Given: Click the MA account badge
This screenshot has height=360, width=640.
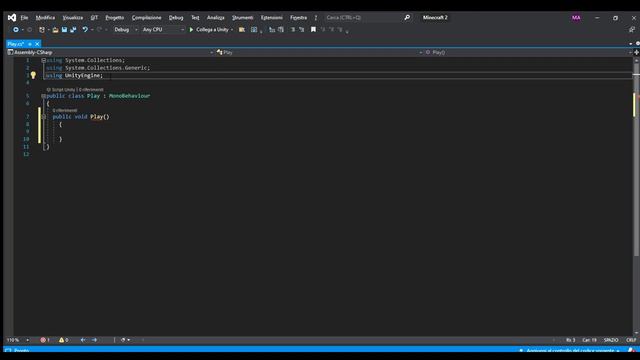Looking at the screenshot, I should (576, 18).
